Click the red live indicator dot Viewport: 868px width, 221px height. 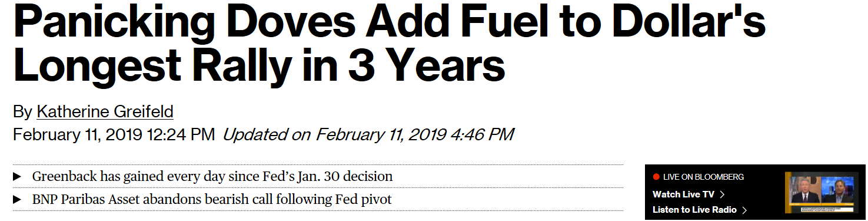click(x=656, y=177)
